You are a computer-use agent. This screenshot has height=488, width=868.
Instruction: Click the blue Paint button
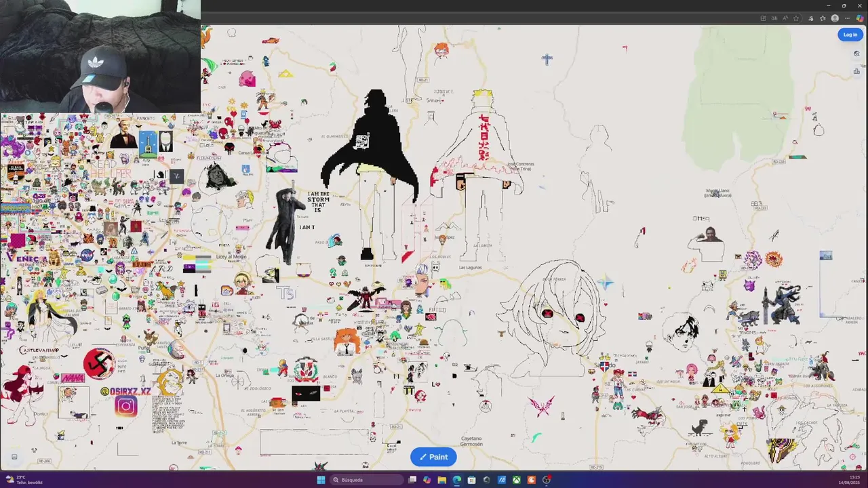(x=433, y=457)
